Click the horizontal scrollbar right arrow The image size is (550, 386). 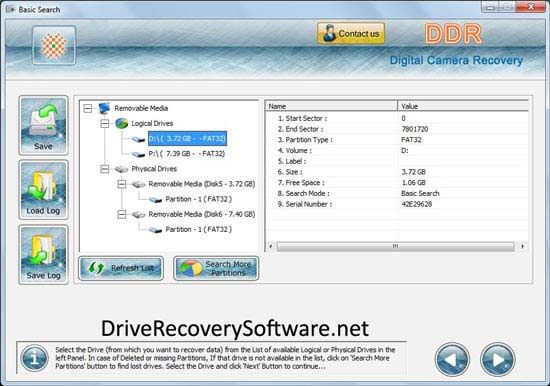[523, 246]
